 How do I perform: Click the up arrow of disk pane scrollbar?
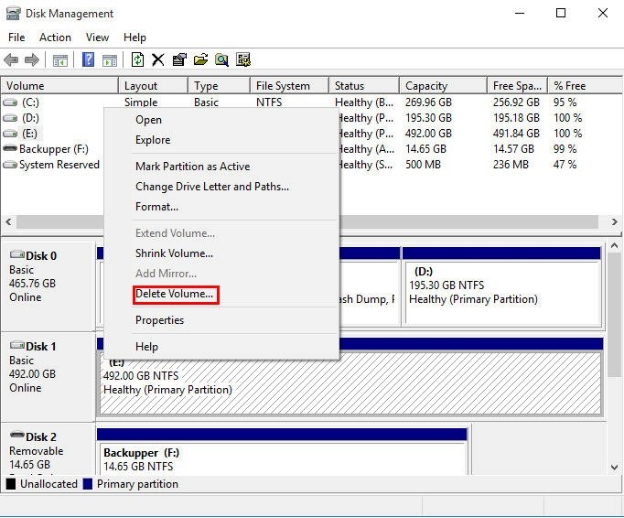tap(614, 245)
